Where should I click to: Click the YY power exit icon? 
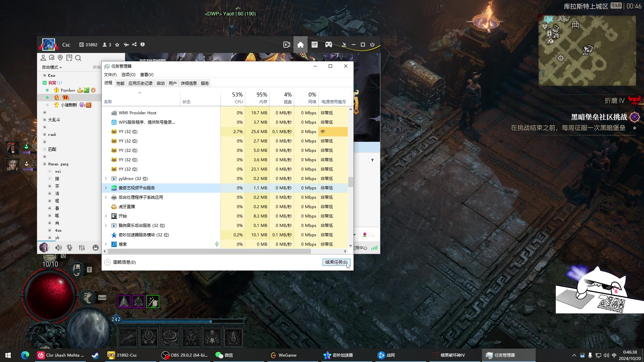(x=372, y=45)
